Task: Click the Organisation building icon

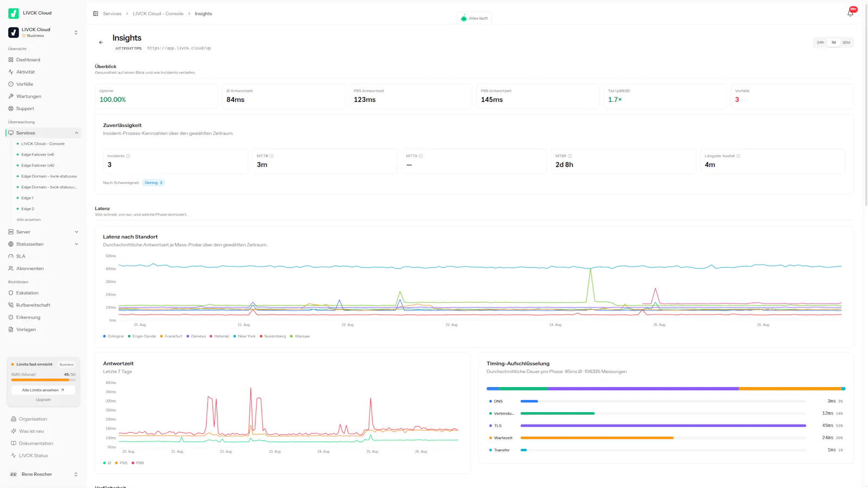Action: [x=14, y=419]
